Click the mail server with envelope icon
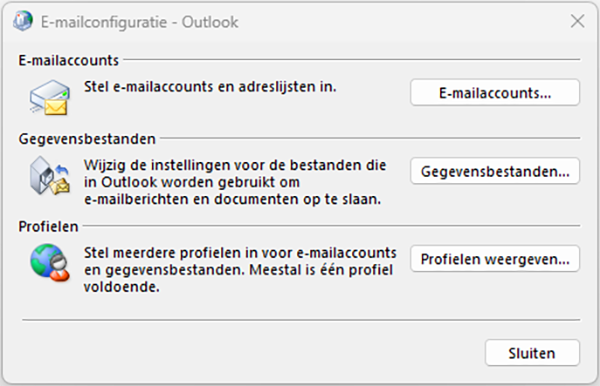Screen dimensions: 600x386 50,97
